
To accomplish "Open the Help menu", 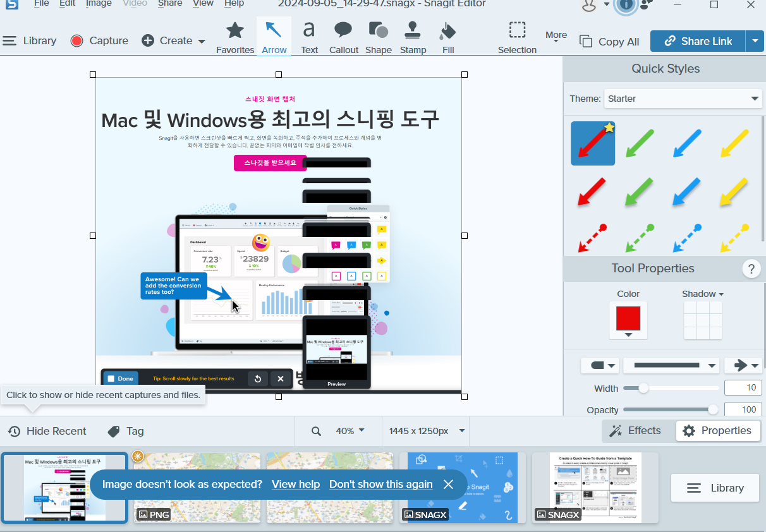I will pos(234,4).
